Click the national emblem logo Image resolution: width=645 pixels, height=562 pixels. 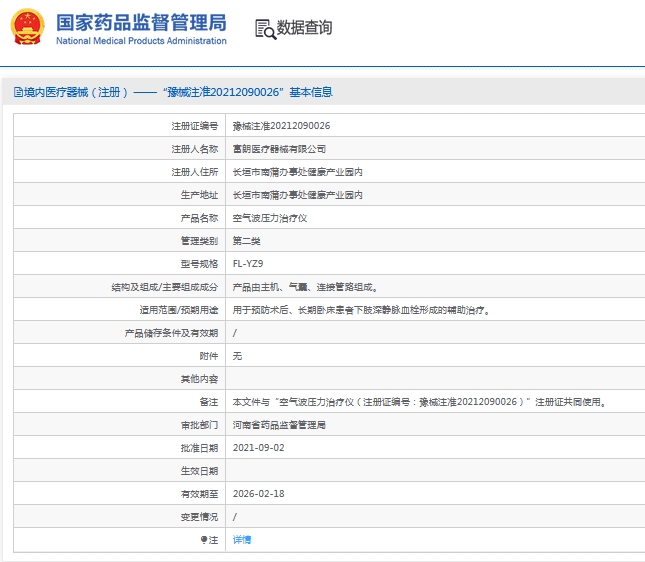click(x=27, y=27)
